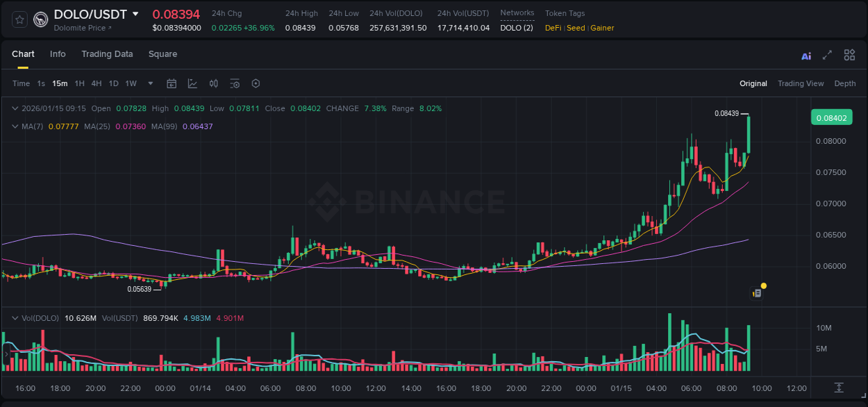Collapse the MA indicator row
Image resolution: width=868 pixels, height=407 pixels.
coord(15,126)
